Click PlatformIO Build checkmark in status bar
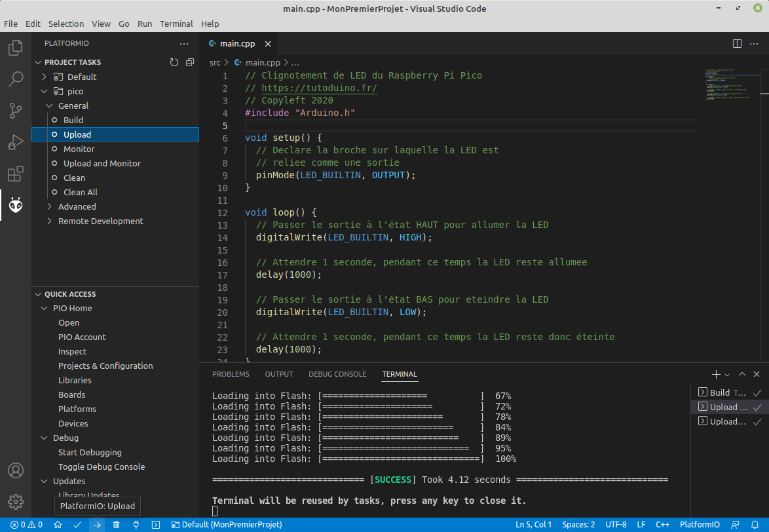769x532 pixels. tap(77, 525)
